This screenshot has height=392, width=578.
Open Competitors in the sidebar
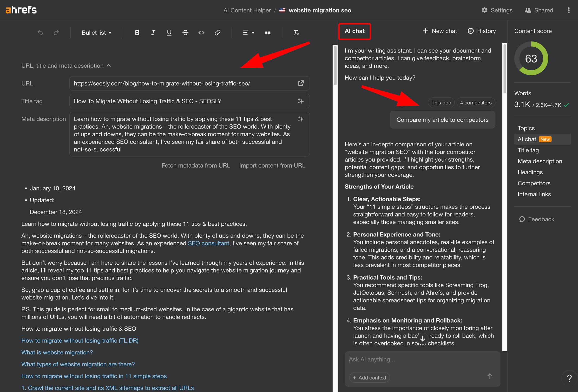(x=534, y=183)
